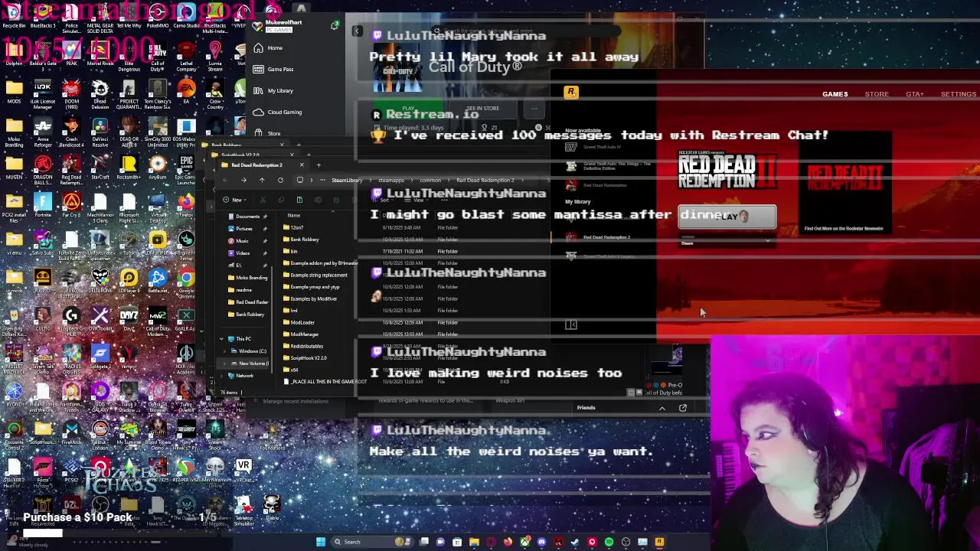Viewport: 980px width, 551px height.
Task: Open AnyBurn desktop icon
Action: [x=158, y=167]
